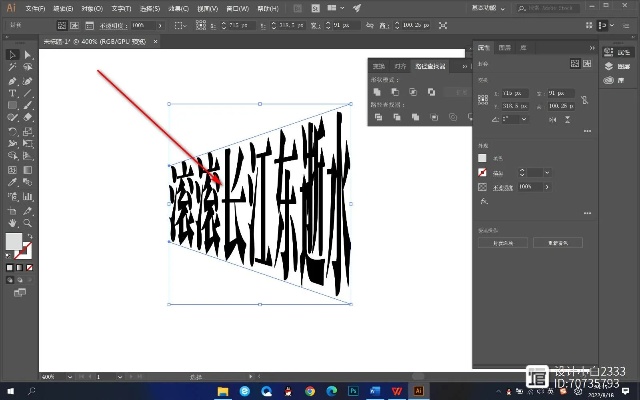Select the Direct Selection tool
This screenshot has height=400, width=640.
(28, 55)
